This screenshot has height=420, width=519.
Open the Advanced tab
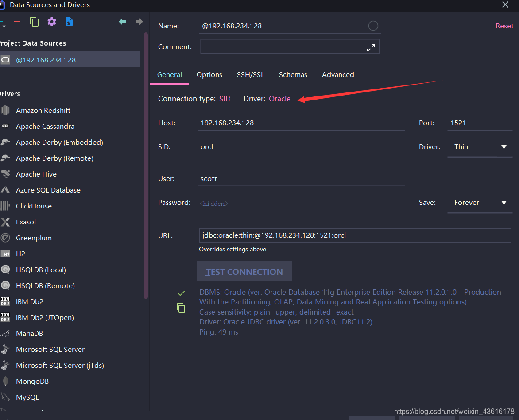[338, 74]
